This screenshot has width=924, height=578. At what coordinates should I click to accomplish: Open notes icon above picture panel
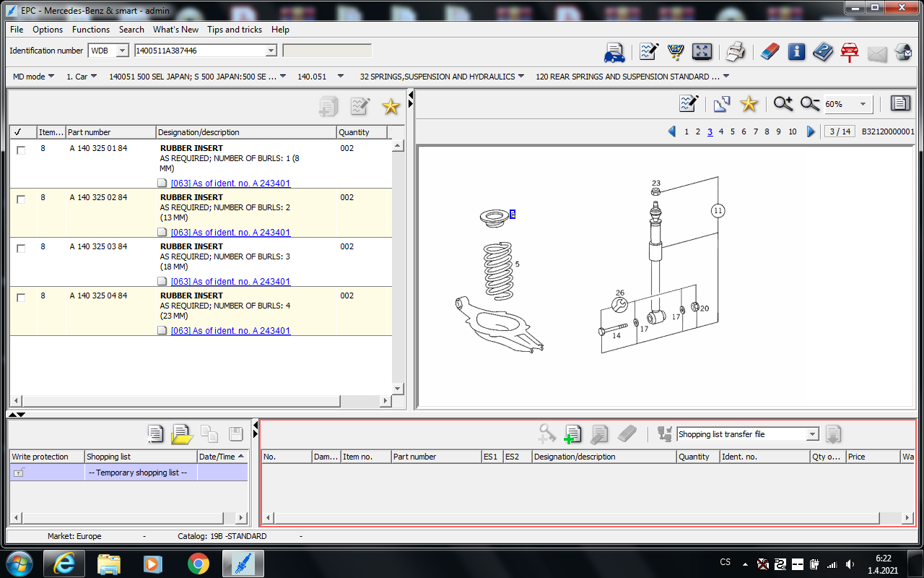click(x=689, y=104)
